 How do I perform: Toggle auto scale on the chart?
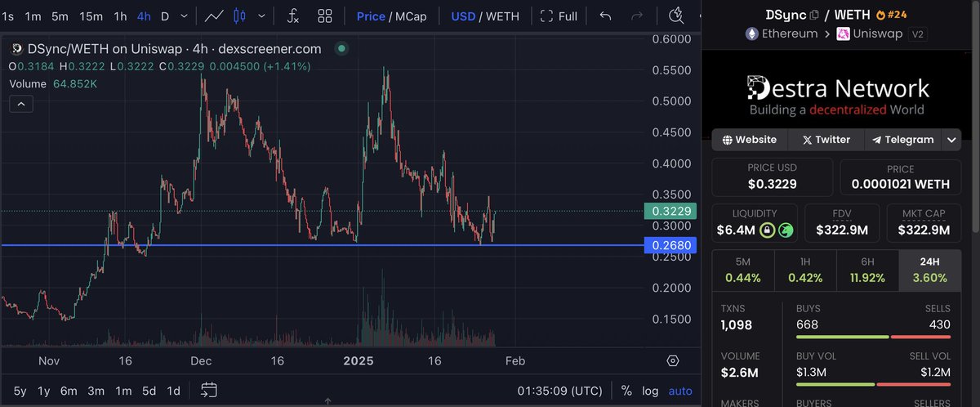coord(680,391)
